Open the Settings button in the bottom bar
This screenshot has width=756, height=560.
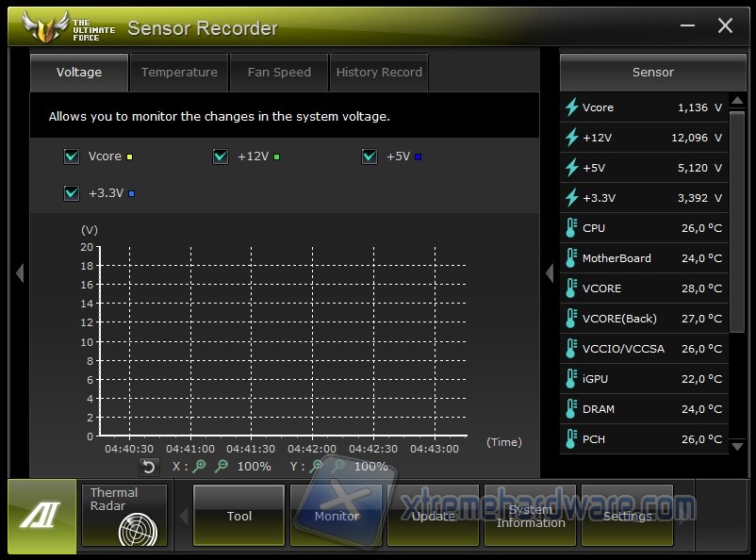627,516
